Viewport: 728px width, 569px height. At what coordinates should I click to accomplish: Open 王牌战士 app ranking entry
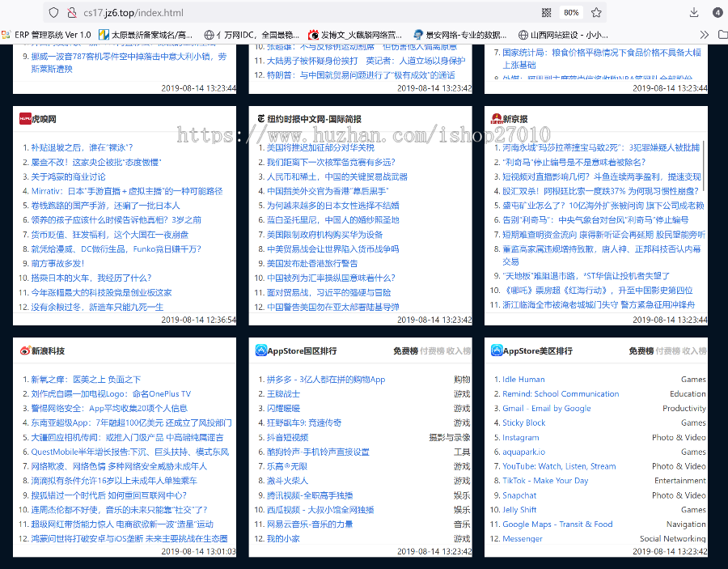(x=283, y=394)
